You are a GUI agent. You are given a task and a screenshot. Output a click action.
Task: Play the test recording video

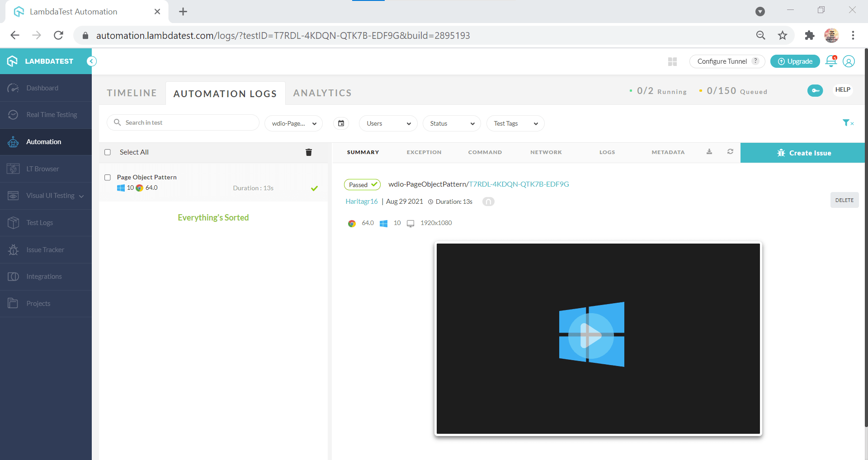(591, 336)
